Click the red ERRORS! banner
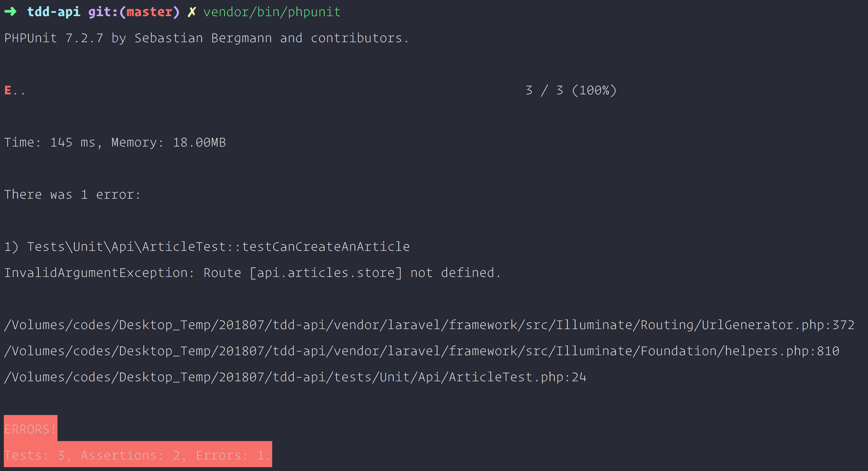868x471 pixels. click(x=30, y=429)
